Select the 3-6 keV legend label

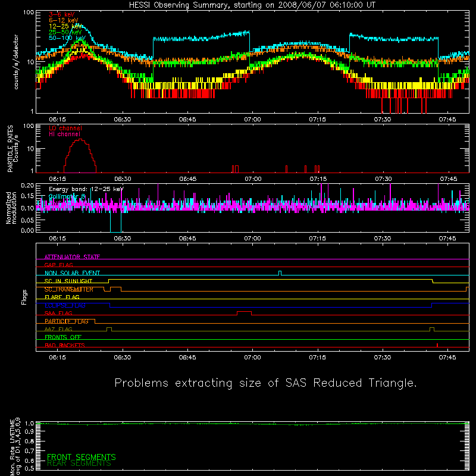pyautogui.click(x=62, y=14)
